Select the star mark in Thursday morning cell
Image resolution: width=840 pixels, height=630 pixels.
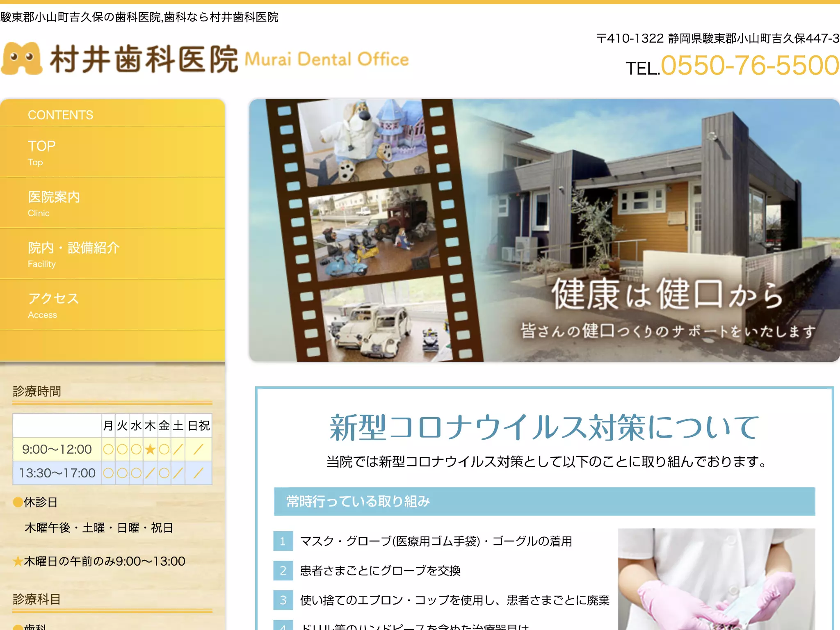[150, 450]
